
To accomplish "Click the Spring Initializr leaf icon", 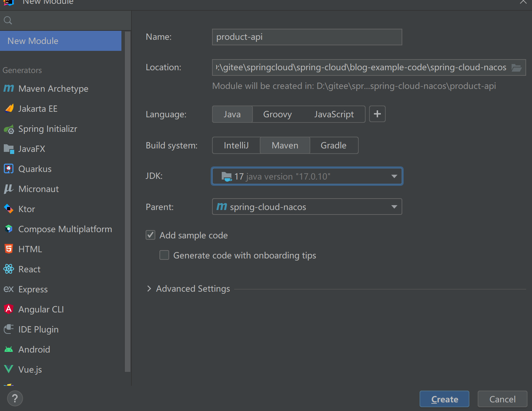I will click(x=9, y=129).
